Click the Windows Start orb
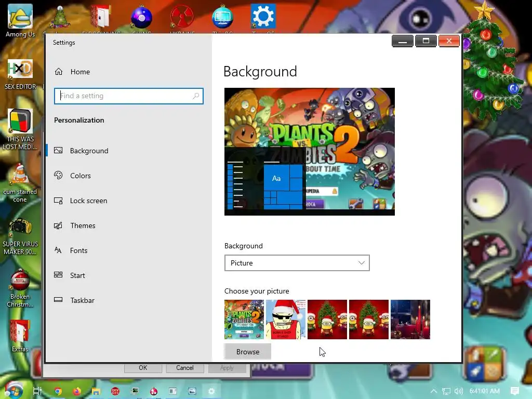532x399 pixels. point(13,391)
